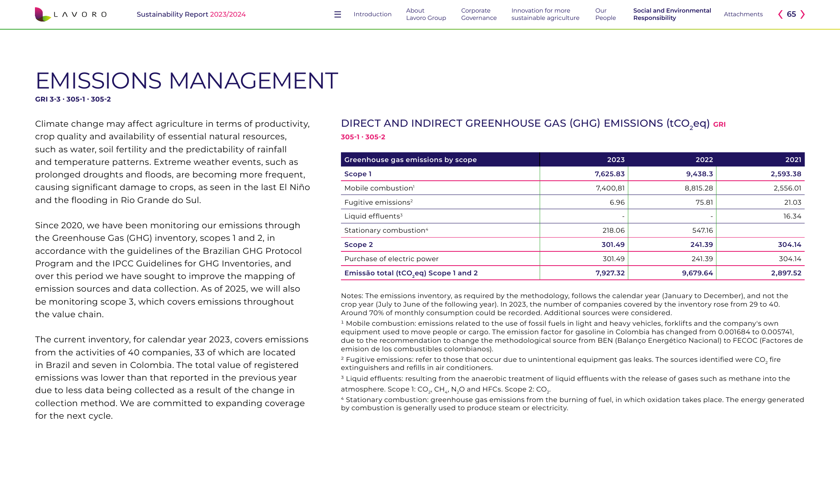
Task: Click total emissions 2022 value 9,679.64
Action: tap(697, 273)
